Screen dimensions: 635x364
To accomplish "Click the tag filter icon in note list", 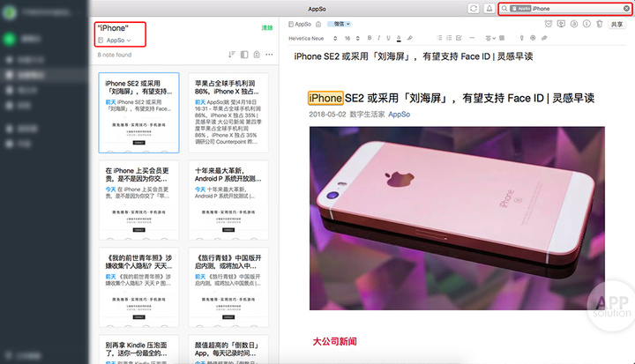I will click(257, 55).
